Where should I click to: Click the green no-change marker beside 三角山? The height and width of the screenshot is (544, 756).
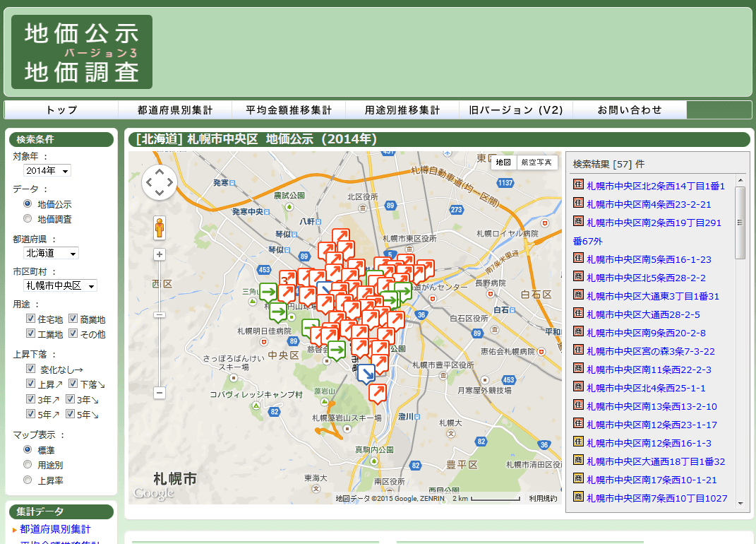268,292
